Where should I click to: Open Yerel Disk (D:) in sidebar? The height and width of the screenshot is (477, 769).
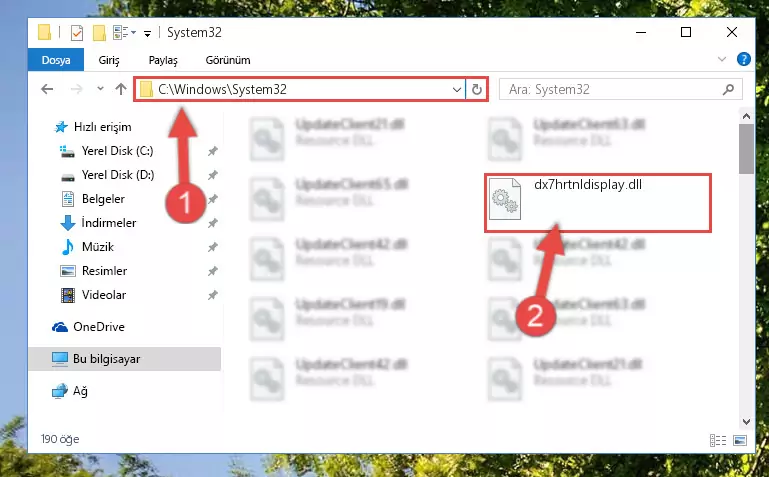(106, 175)
